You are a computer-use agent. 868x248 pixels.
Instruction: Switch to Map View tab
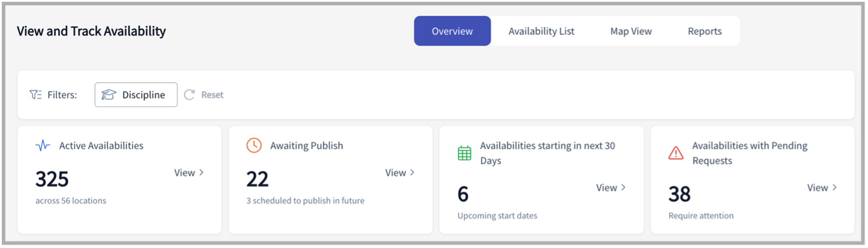point(631,31)
